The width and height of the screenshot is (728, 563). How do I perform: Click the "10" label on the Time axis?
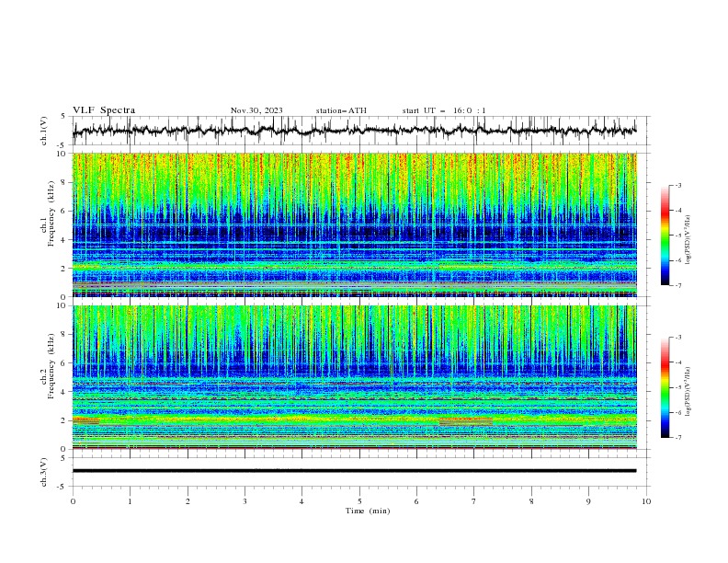646,501
